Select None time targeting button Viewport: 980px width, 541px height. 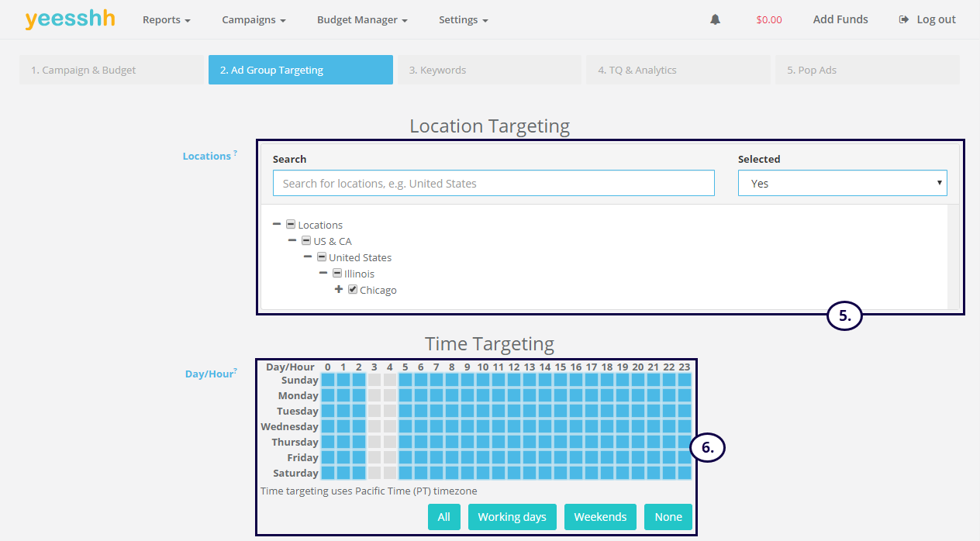[668, 517]
